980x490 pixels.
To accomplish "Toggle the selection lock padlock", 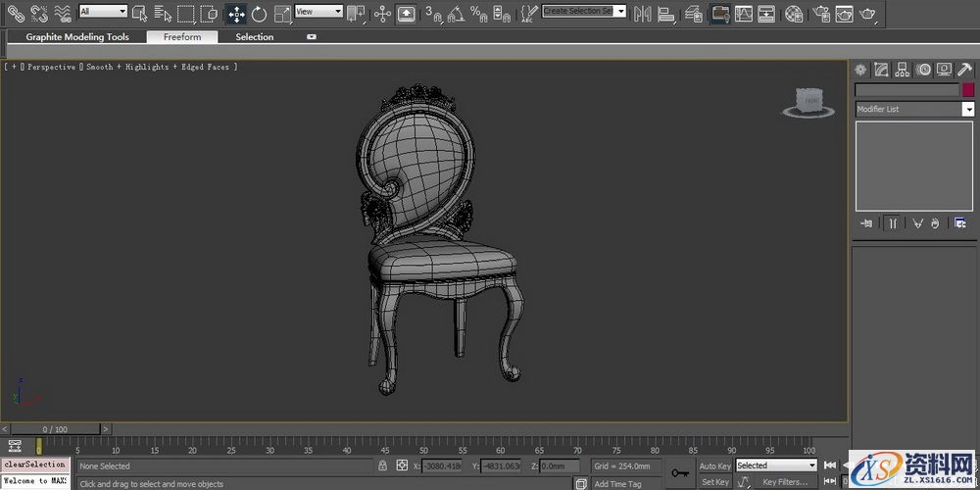I will (382, 465).
